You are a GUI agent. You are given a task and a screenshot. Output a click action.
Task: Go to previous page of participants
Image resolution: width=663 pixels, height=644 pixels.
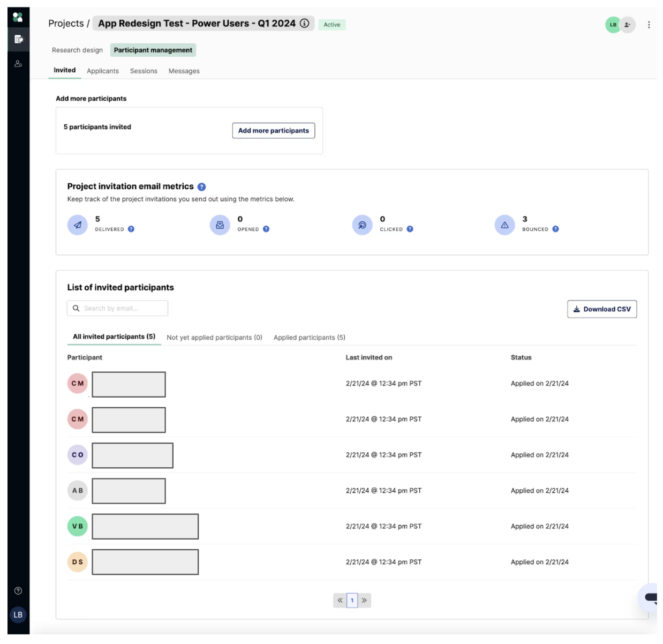point(340,601)
